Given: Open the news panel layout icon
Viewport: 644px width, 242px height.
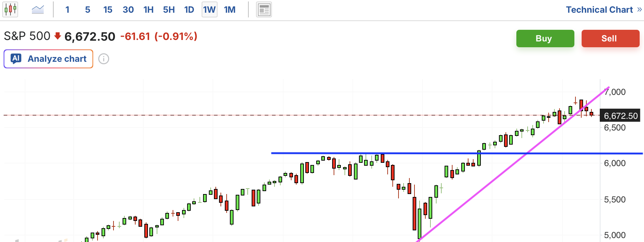Looking at the screenshot, I should pyautogui.click(x=264, y=10).
